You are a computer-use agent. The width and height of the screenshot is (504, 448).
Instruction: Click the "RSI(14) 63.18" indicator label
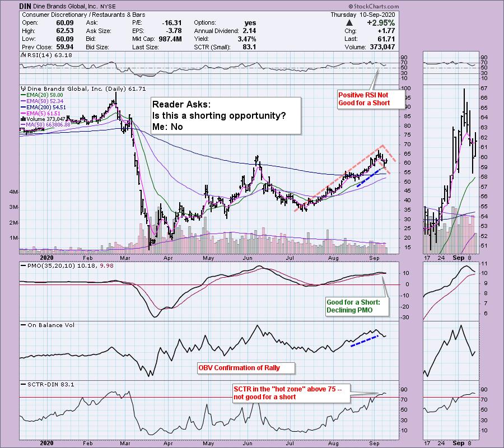coord(50,55)
